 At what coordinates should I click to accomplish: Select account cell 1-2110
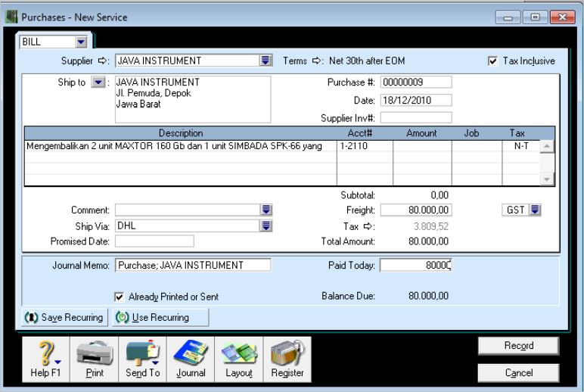pyautogui.click(x=365, y=146)
